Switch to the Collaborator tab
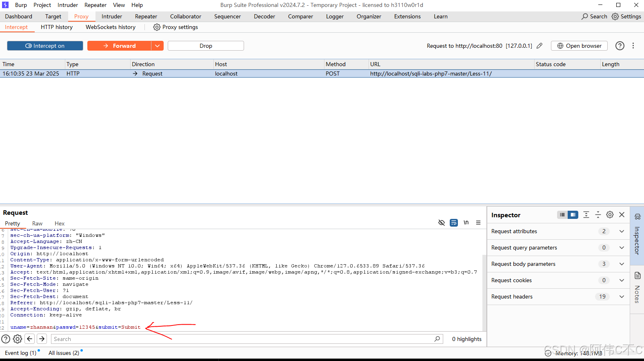 coord(186,16)
